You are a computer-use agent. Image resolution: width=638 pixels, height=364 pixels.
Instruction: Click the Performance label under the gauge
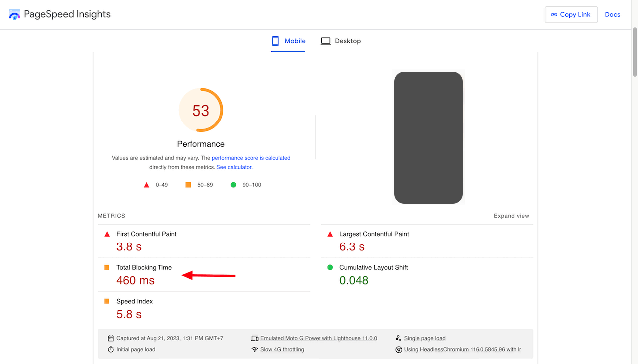point(201,144)
